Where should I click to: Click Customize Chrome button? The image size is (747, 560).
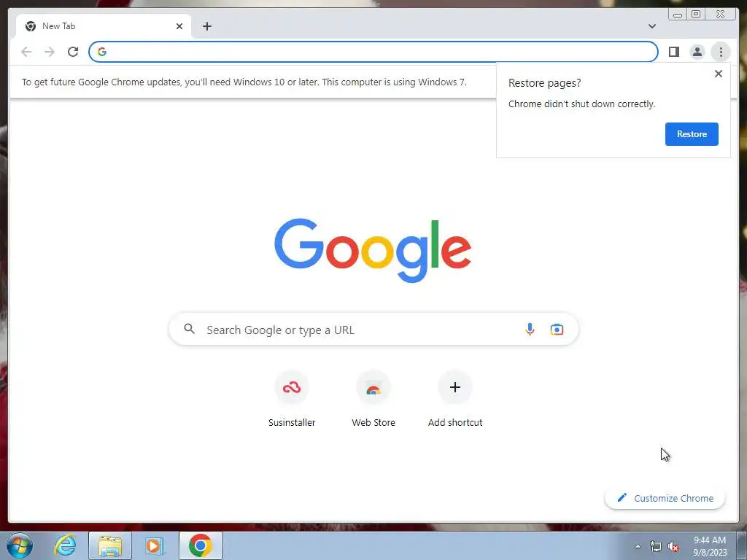click(665, 498)
